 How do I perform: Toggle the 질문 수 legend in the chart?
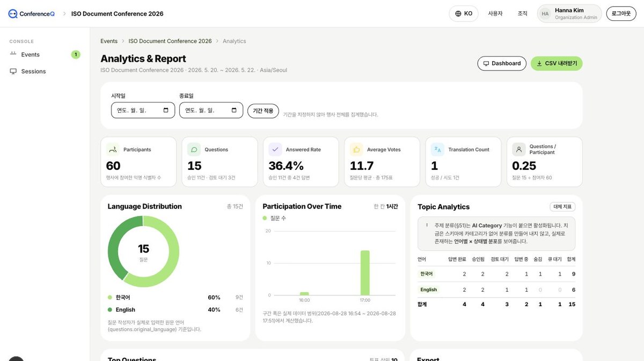pos(275,218)
